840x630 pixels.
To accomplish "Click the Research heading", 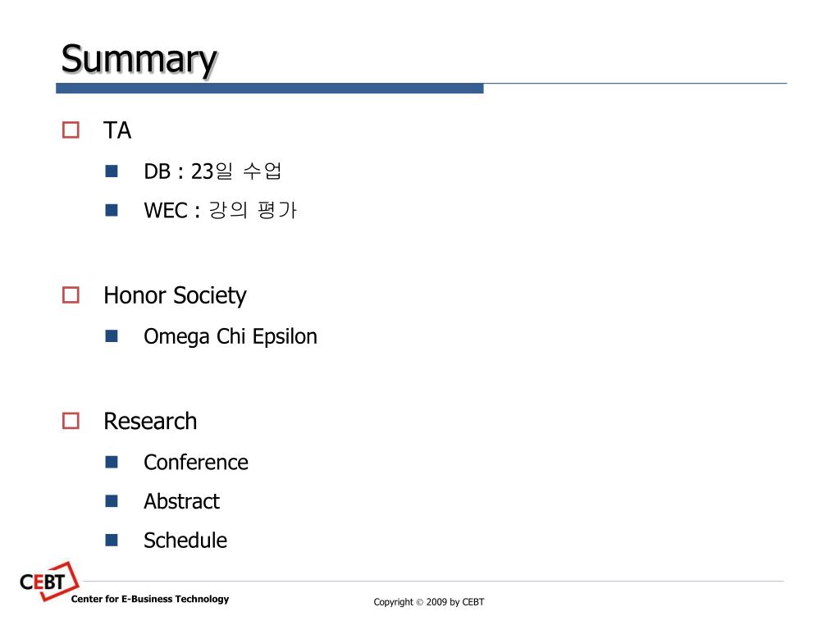I will [x=151, y=421].
